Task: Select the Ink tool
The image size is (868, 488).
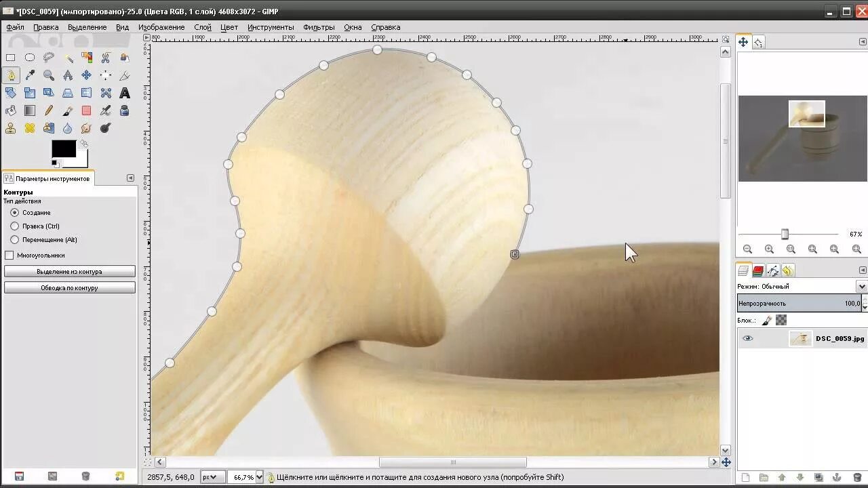Action: 125,110
